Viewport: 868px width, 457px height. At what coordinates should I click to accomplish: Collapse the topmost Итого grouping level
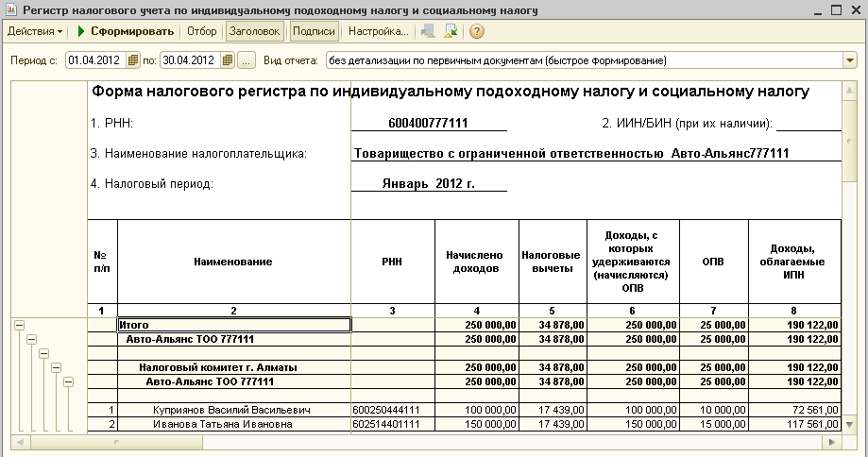(19, 325)
